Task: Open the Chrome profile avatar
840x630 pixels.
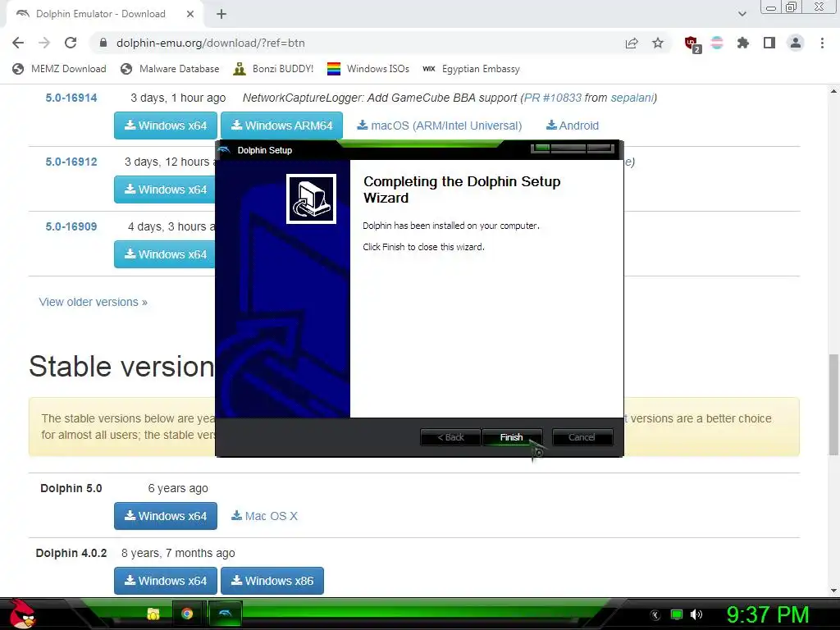Action: pos(796,43)
